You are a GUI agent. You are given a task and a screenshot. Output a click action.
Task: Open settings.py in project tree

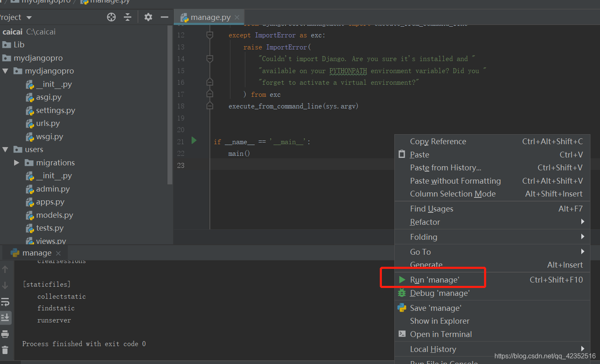(51, 111)
